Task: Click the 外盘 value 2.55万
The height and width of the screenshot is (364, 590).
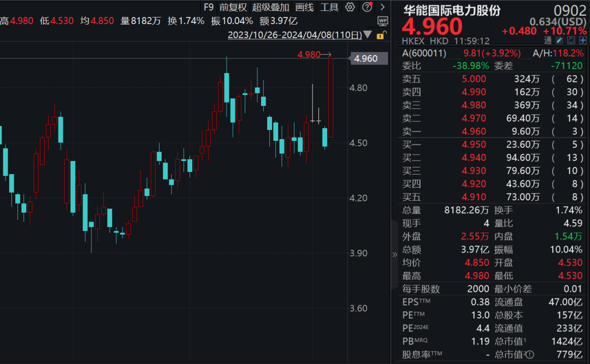Action: (x=475, y=236)
